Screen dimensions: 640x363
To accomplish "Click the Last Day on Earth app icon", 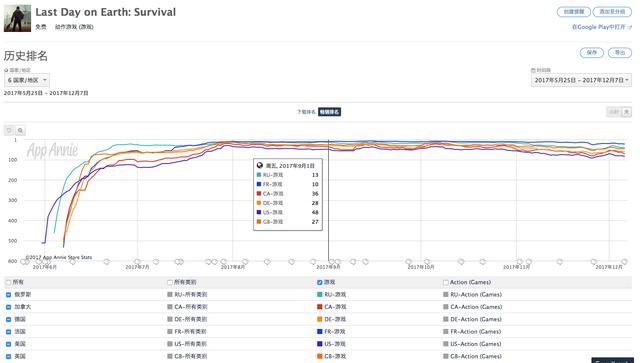I will click(x=17, y=18).
